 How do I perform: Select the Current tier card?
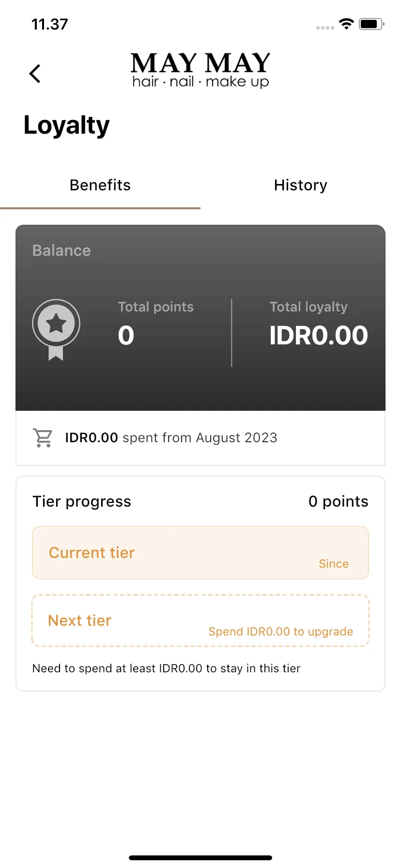200,553
